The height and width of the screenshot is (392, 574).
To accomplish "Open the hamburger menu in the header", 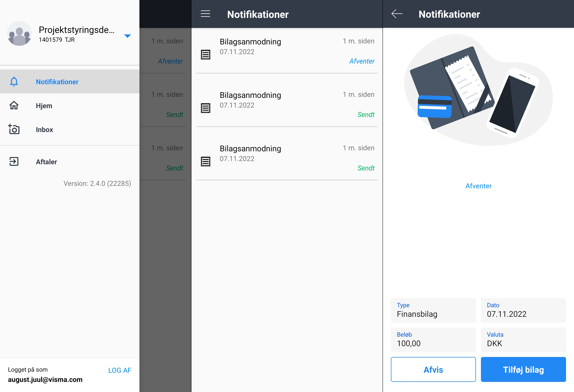I will pos(205,14).
